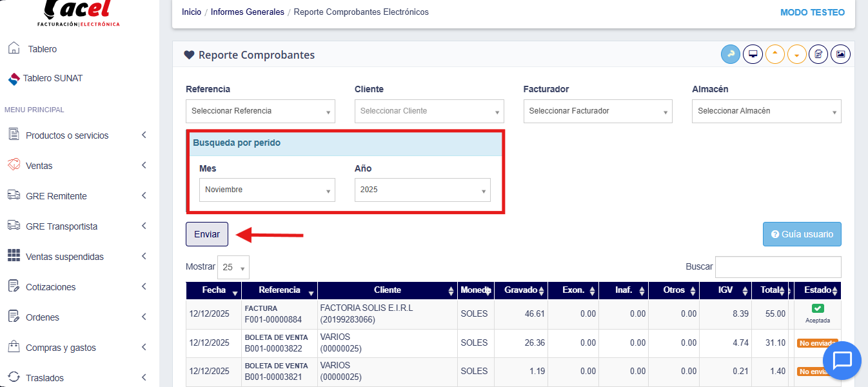This screenshot has width=868, height=387.
Task: Expand Productos o servicios menu
Action: pos(77,135)
